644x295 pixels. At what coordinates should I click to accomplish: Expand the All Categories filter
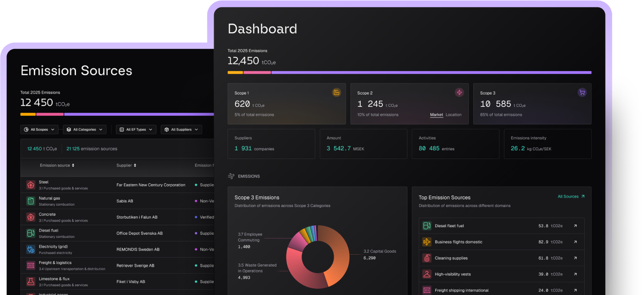point(85,129)
